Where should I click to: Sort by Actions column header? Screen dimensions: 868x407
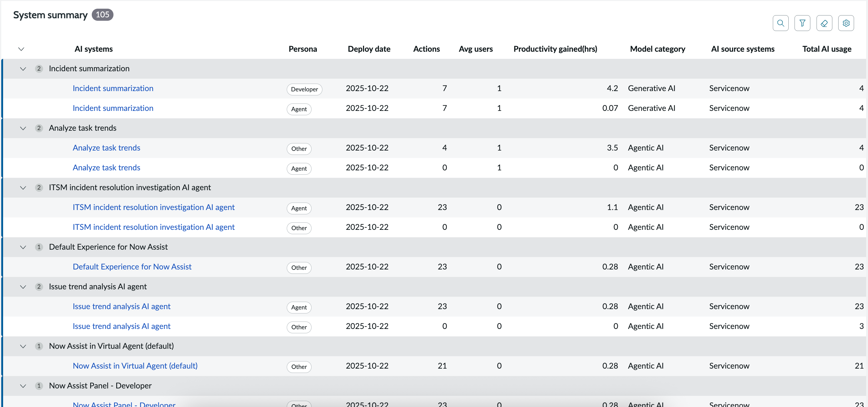click(x=426, y=49)
